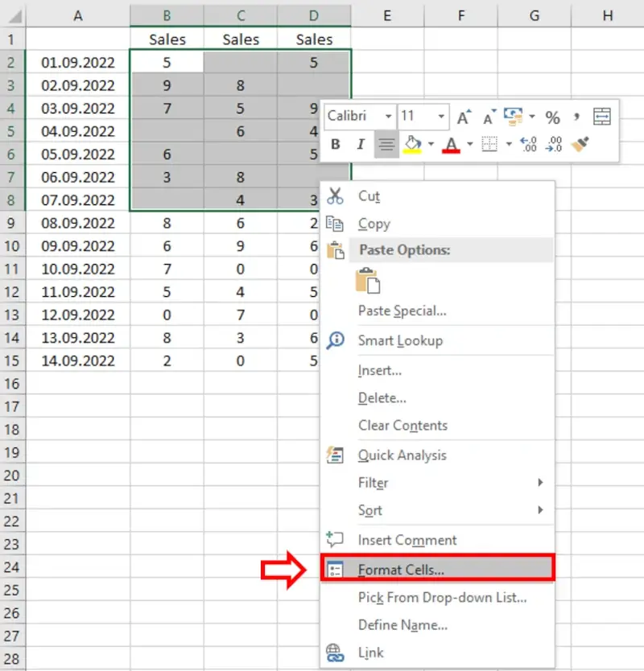Image resolution: width=644 pixels, height=671 pixels.
Task: Select Clear Contents in context menu
Action: [x=402, y=426]
